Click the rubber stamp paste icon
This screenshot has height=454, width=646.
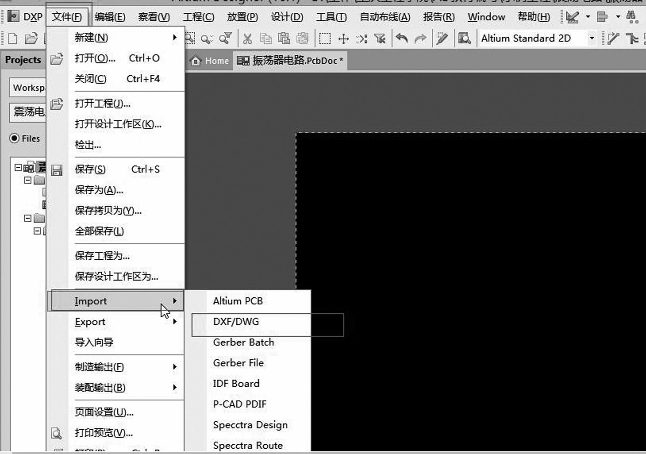[302, 39]
